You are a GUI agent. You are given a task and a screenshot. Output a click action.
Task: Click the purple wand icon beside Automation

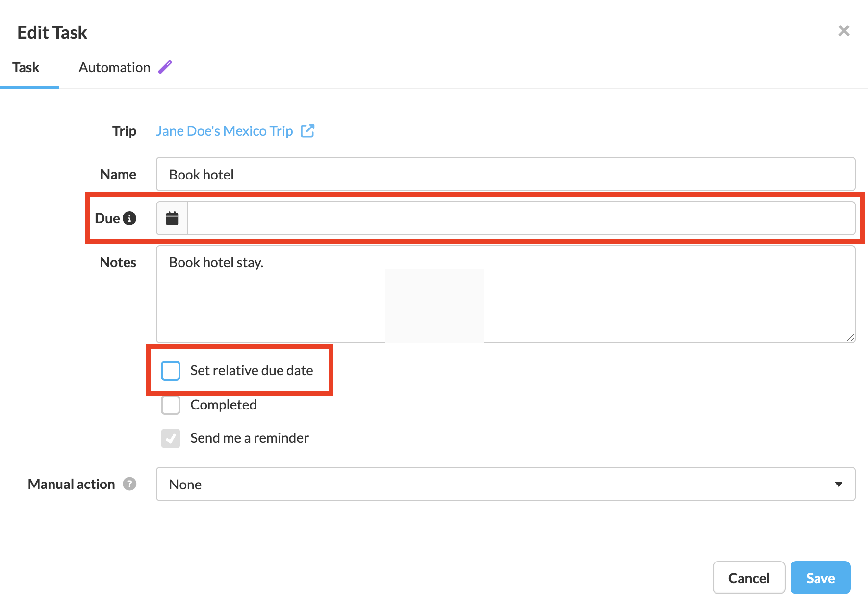click(165, 67)
